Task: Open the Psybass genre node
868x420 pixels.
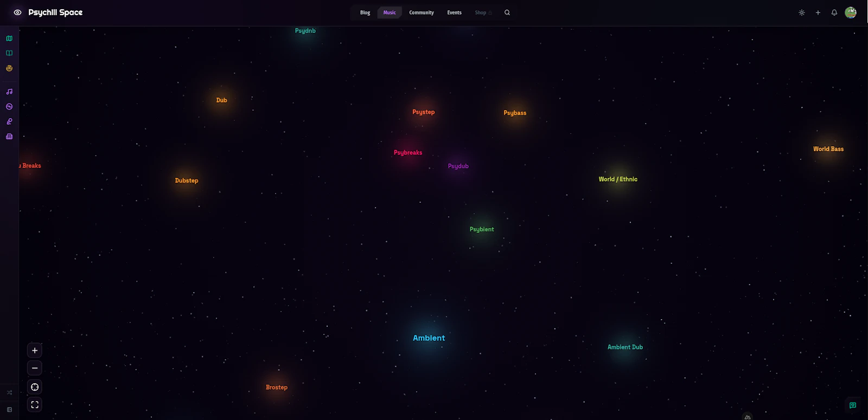Action: pyautogui.click(x=515, y=113)
